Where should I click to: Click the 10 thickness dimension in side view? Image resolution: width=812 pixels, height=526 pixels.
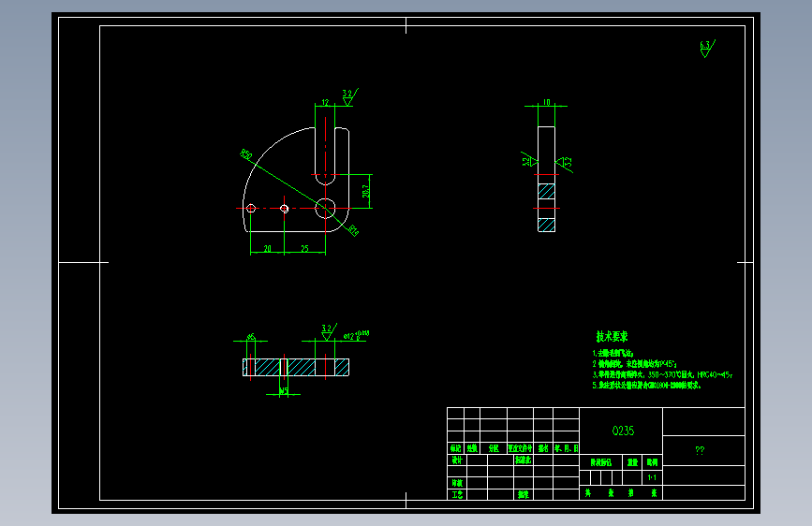click(x=546, y=103)
